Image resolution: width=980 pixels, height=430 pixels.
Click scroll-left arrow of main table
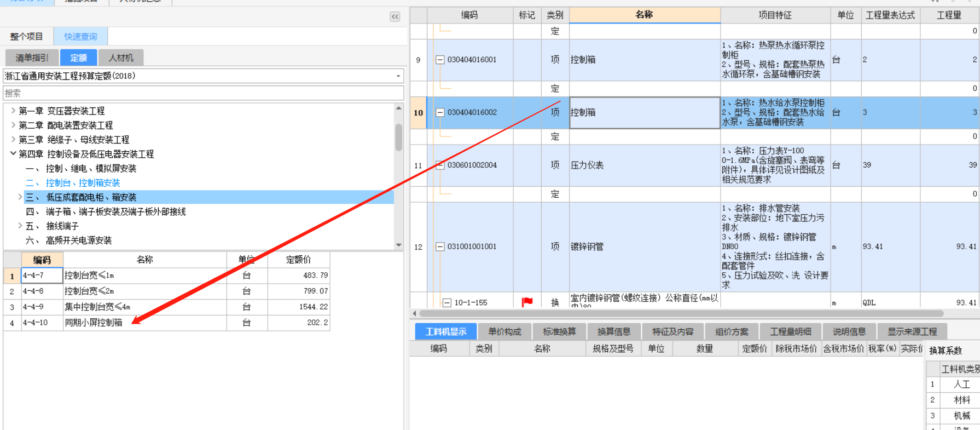pos(414,313)
